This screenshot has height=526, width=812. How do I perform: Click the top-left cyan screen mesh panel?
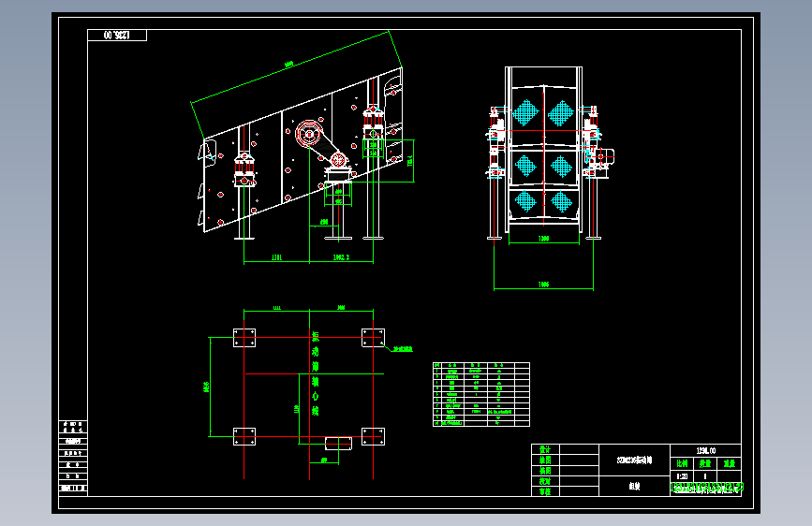[525, 112]
